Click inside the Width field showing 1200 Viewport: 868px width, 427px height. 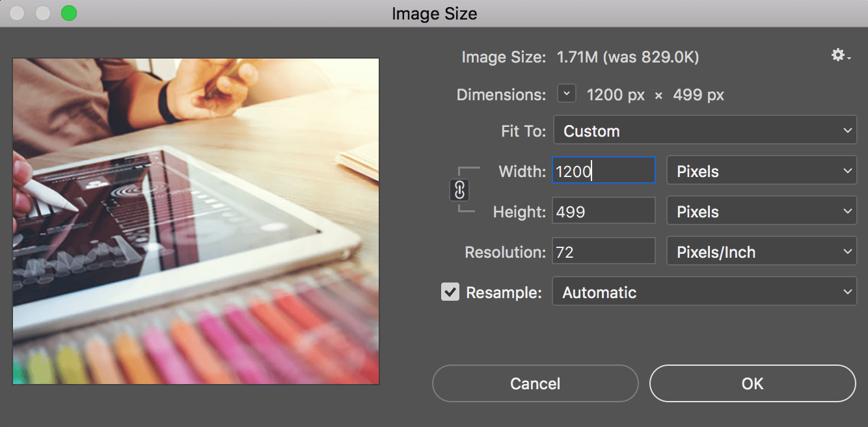[x=602, y=170]
